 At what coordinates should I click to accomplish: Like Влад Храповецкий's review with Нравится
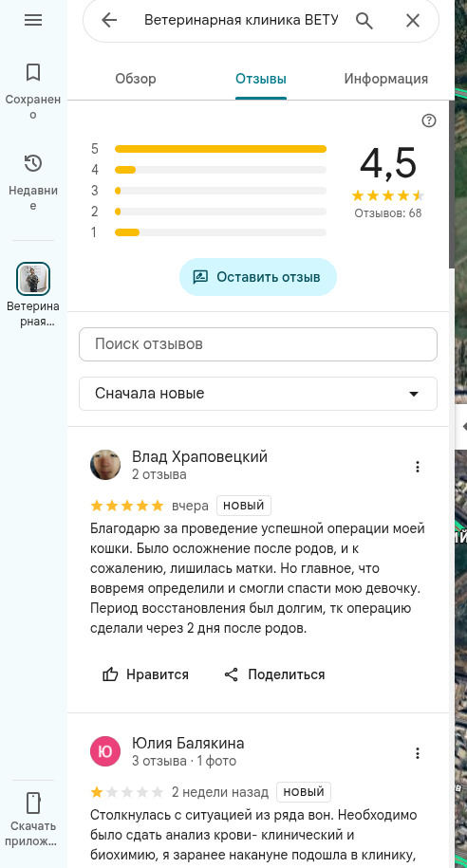pyautogui.click(x=145, y=674)
